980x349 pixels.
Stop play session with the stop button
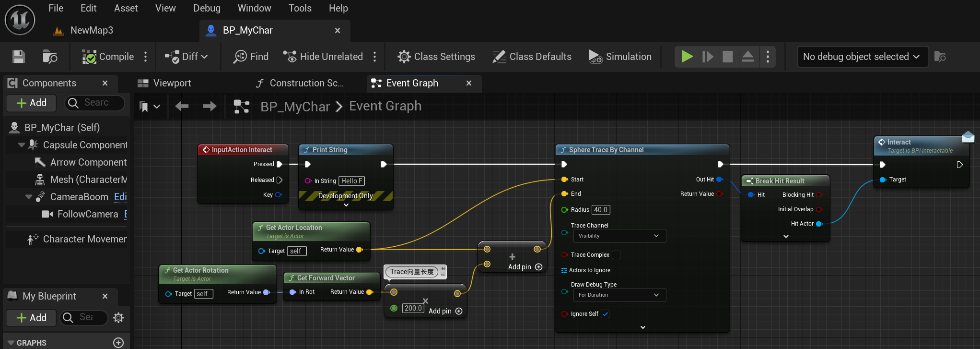(x=728, y=57)
